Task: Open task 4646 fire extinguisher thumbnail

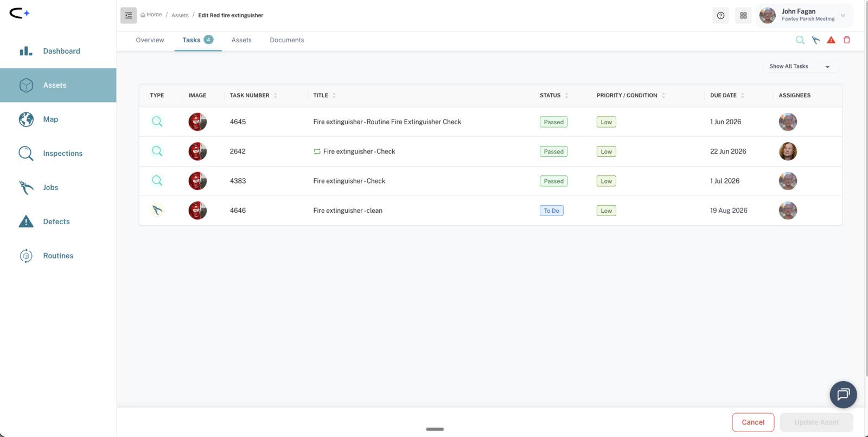Action: tap(197, 211)
